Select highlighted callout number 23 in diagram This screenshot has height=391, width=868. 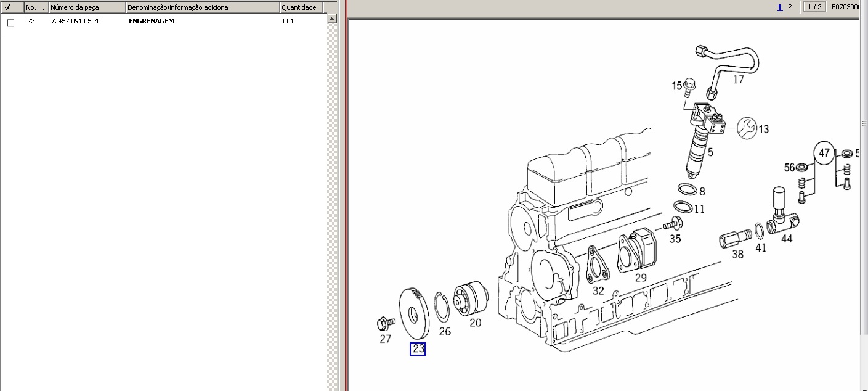418,349
